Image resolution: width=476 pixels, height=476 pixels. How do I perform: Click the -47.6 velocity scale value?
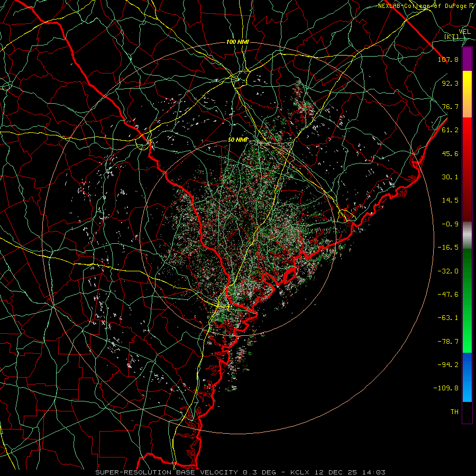[x=448, y=295]
